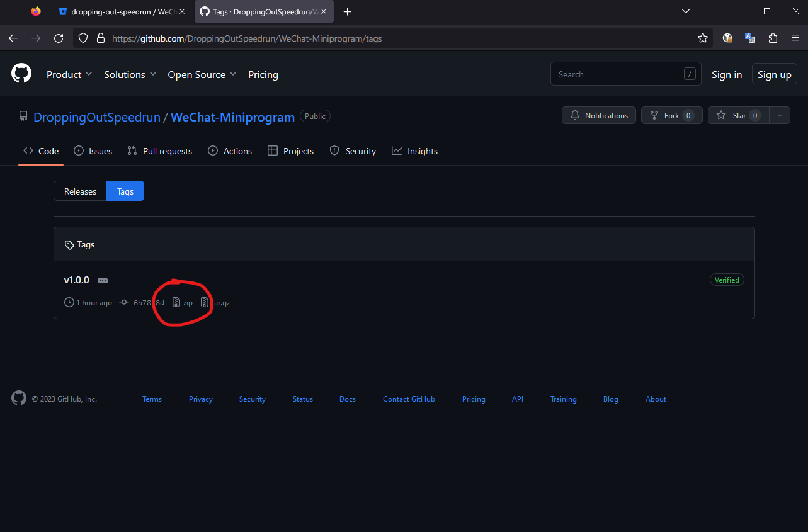
Task: Select the Tags toggle button
Action: click(125, 191)
